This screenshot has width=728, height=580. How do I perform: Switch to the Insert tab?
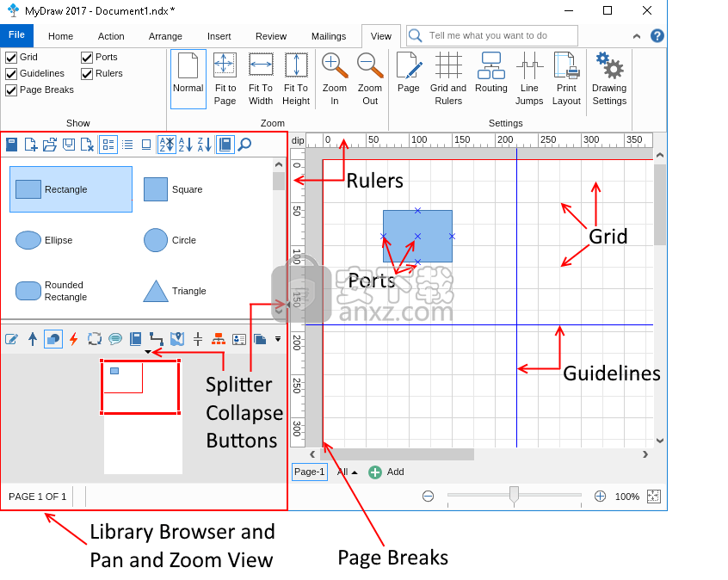click(219, 36)
